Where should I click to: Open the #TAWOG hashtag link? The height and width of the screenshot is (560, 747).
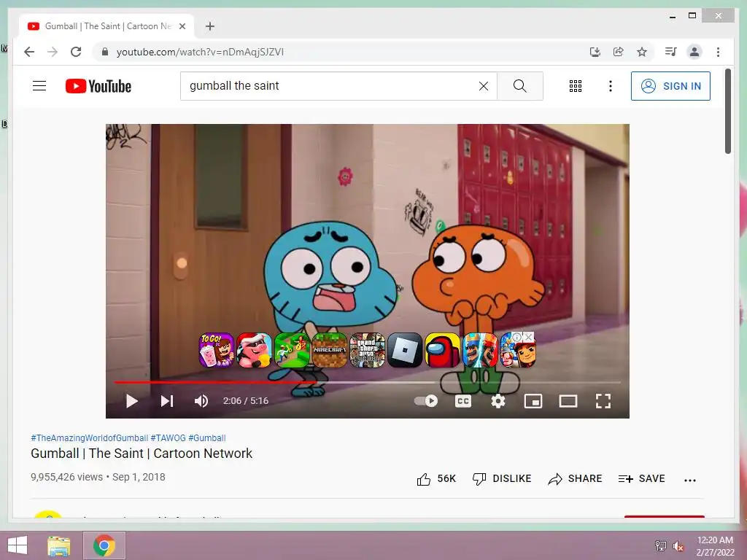coord(169,437)
